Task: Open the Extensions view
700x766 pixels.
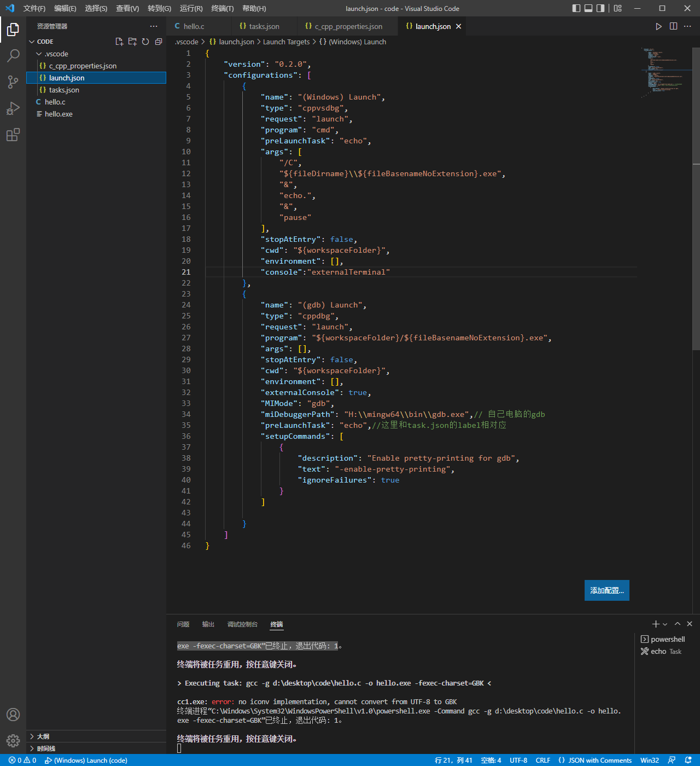Action: point(13,135)
